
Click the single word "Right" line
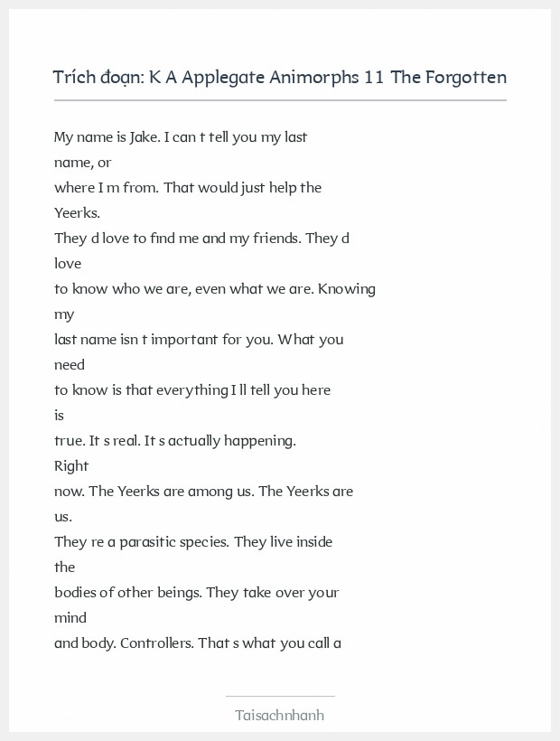tap(71, 466)
